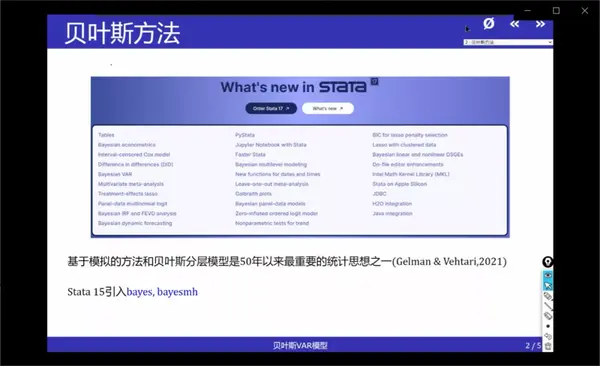Click 'Difference in differences (DID)' entry
This screenshot has width=600, height=366.
pyautogui.click(x=135, y=164)
